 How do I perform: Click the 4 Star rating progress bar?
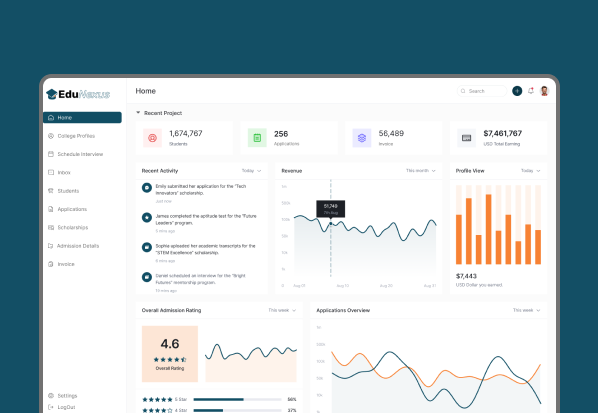[x=237, y=410]
